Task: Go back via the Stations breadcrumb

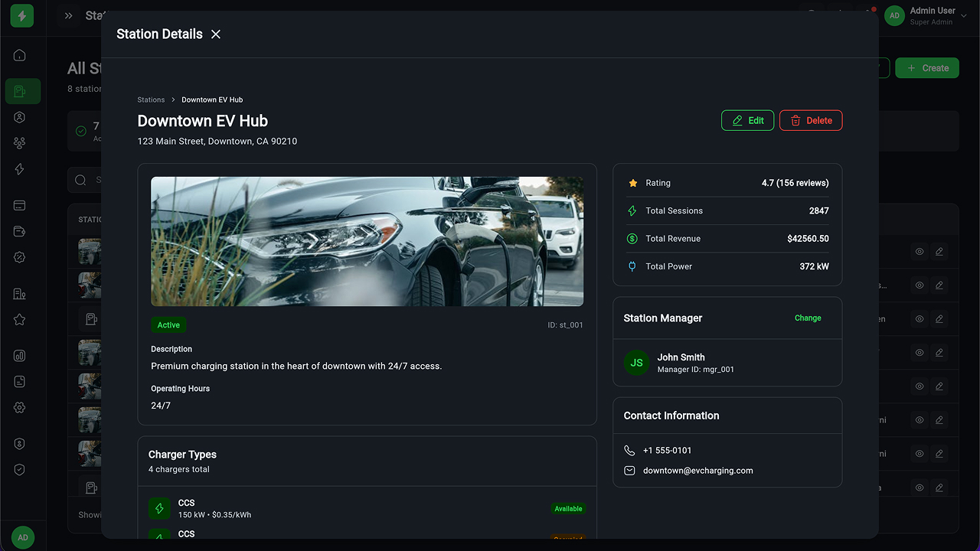Action: click(x=151, y=100)
